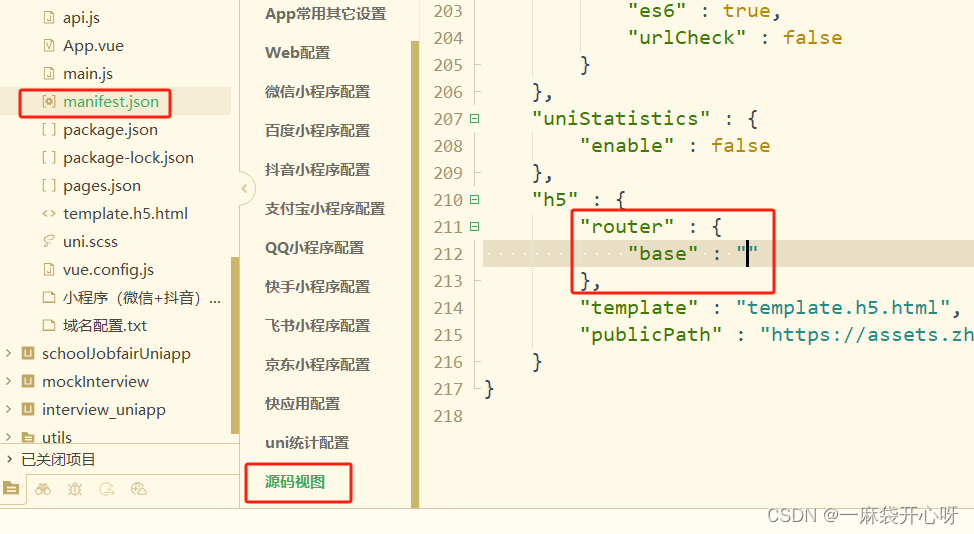
Task: Expand the 已关闭项目 section
Action: (9, 459)
